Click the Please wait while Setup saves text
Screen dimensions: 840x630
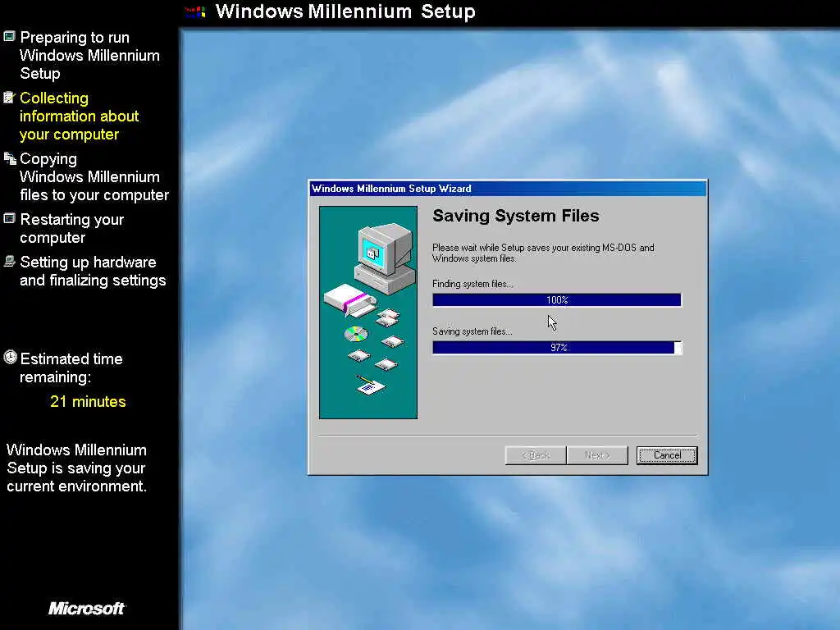click(543, 253)
